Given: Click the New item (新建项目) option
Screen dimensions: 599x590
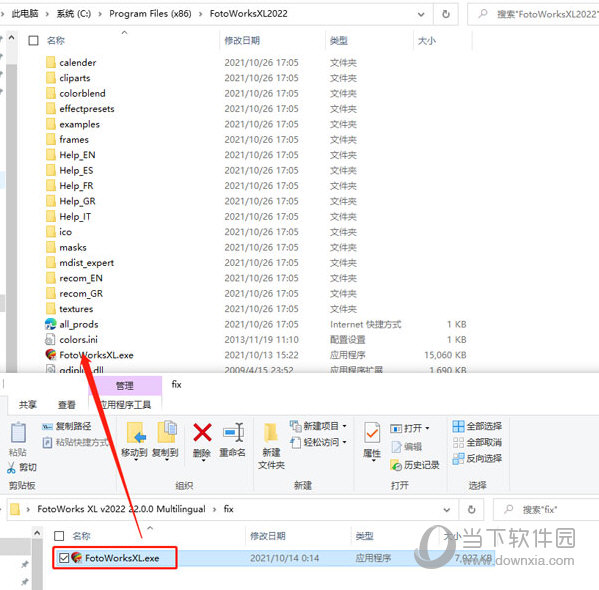Looking at the screenshot, I should [318, 426].
